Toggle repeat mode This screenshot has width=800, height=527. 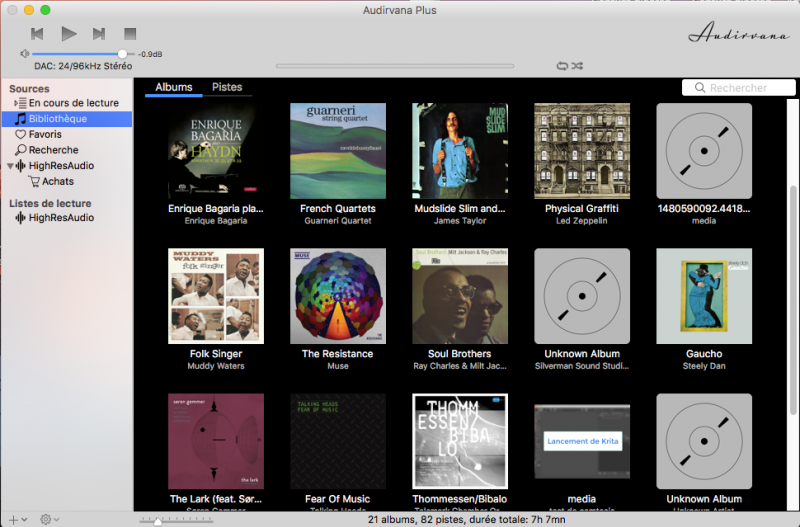[562, 66]
